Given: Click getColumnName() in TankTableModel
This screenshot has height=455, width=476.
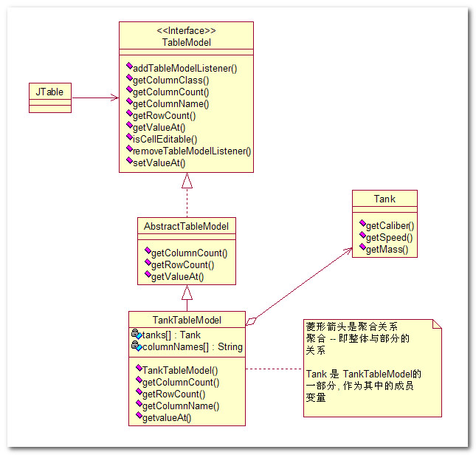Looking at the screenshot, I should coord(181,406).
